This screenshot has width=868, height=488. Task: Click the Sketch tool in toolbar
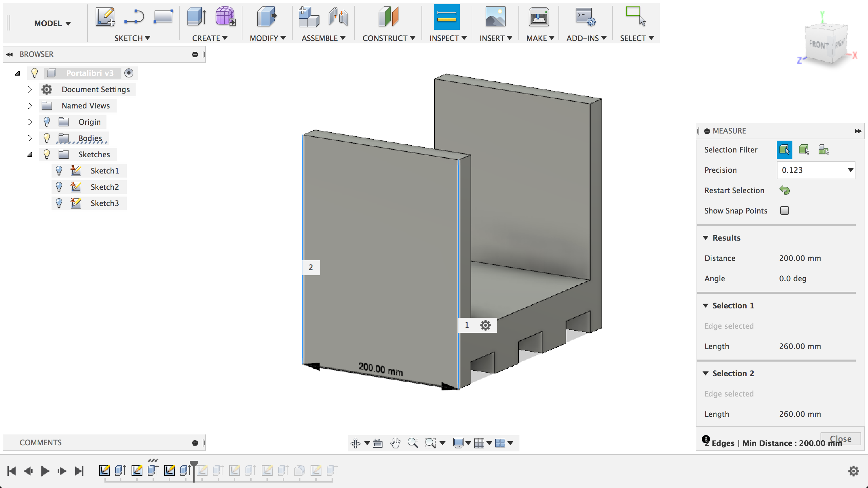(104, 16)
